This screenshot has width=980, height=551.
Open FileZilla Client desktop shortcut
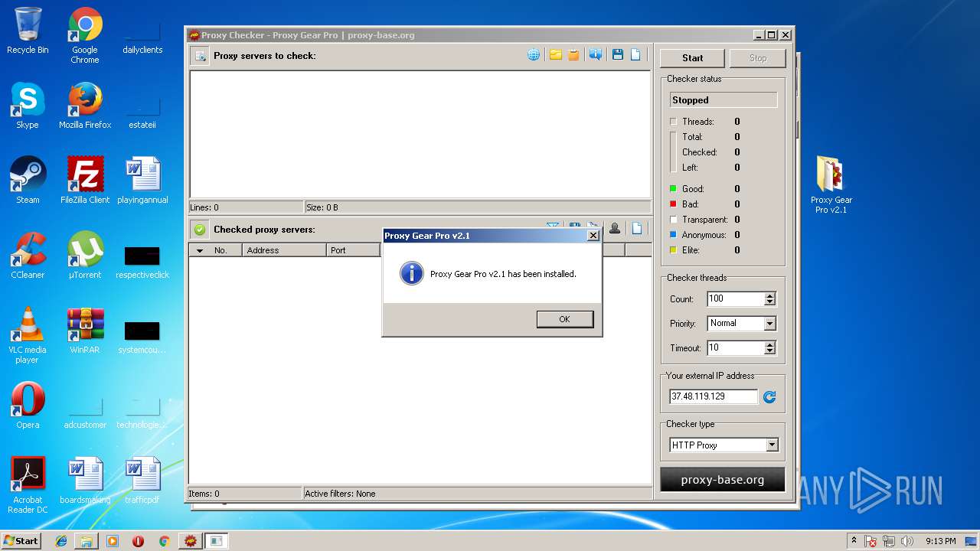pyautogui.click(x=85, y=181)
